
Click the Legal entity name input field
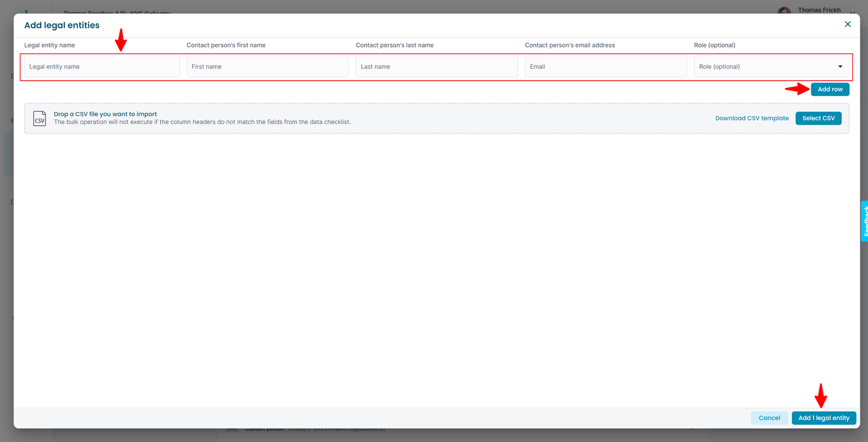coord(102,66)
